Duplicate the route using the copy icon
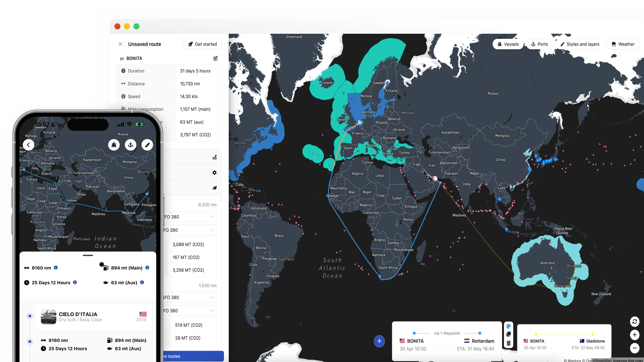Viewport: 644px width, 362px height. (509, 334)
